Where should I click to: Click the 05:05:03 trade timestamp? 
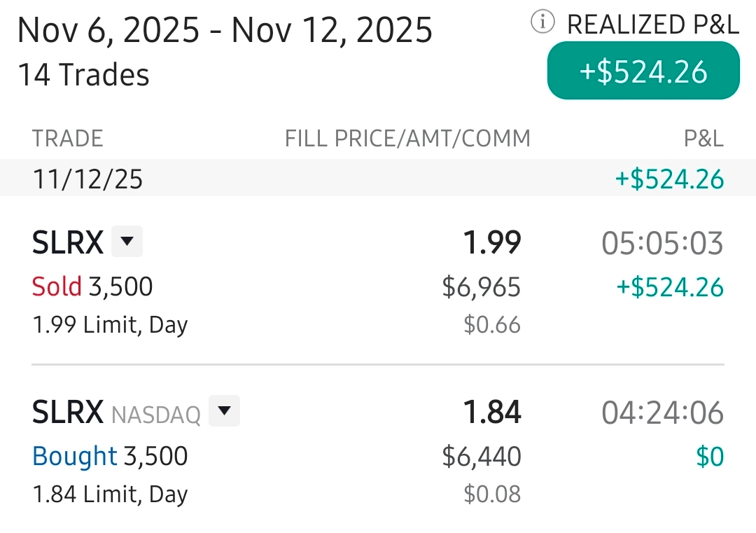click(x=662, y=244)
